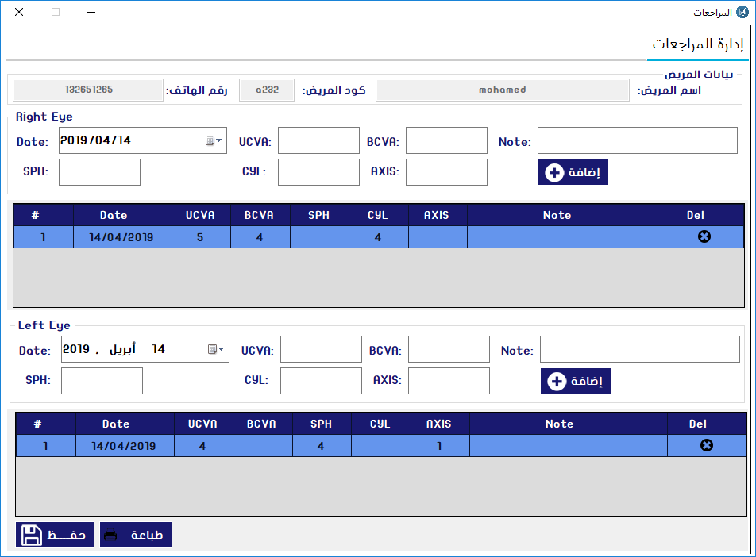Focus the Right Eye SPH input field
Viewport: 756px width, 557px height.
point(99,172)
